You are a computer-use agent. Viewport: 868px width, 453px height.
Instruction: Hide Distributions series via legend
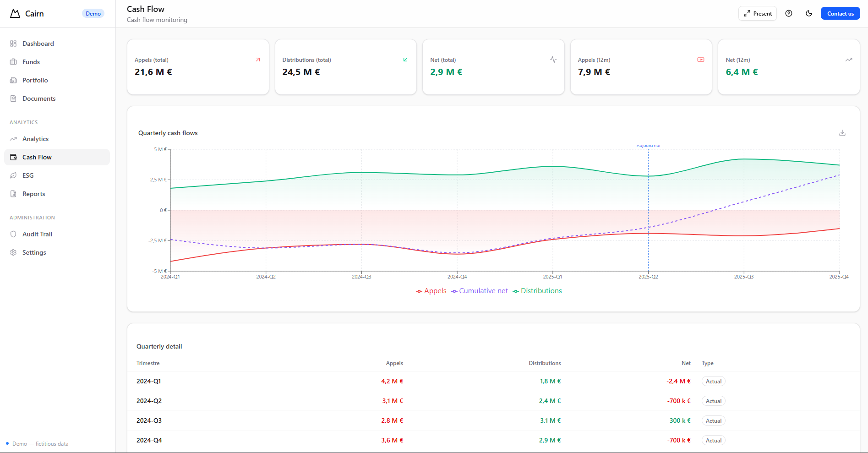pos(537,291)
